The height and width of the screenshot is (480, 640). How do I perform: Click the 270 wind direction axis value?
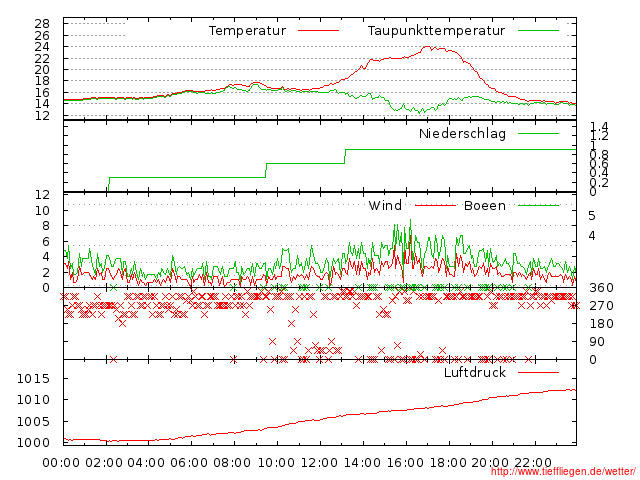point(601,306)
